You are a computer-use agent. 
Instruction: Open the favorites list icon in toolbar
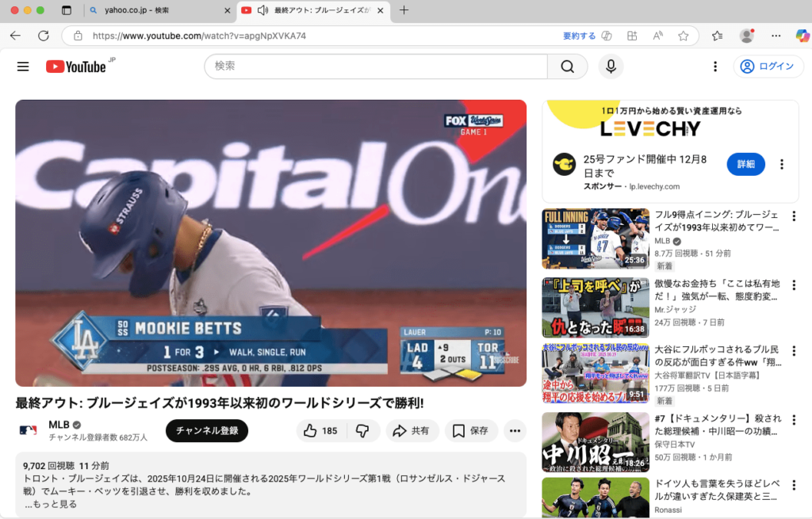point(717,36)
